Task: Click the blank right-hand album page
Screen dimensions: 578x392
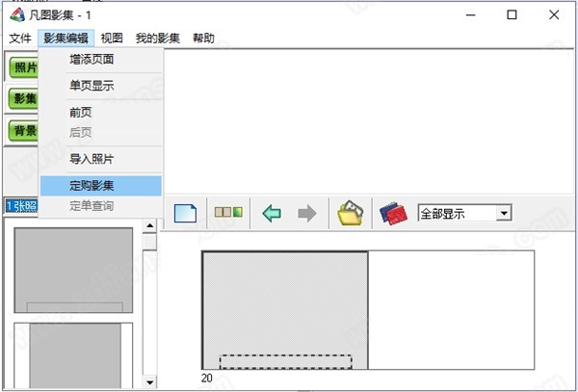Action: pos(451,310)
